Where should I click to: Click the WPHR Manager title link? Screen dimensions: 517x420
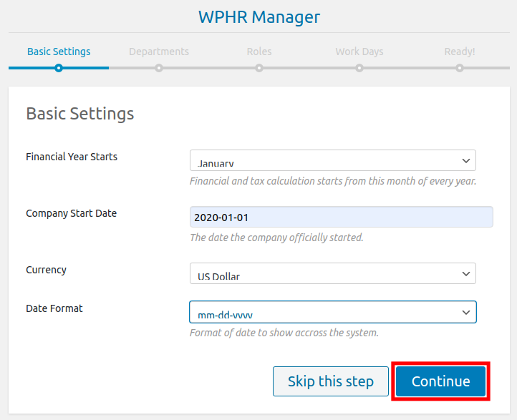[258, 16]
